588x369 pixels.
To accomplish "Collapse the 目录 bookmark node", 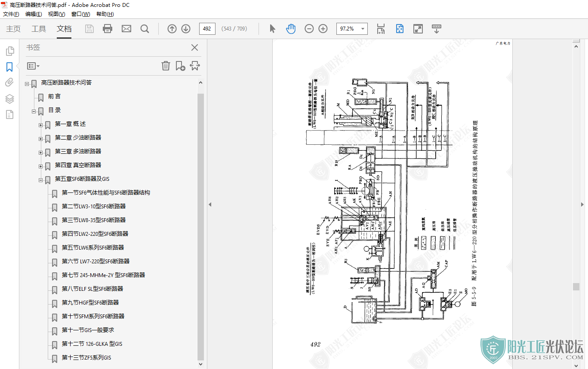I will pyautogui.click(x=34, y=112).
